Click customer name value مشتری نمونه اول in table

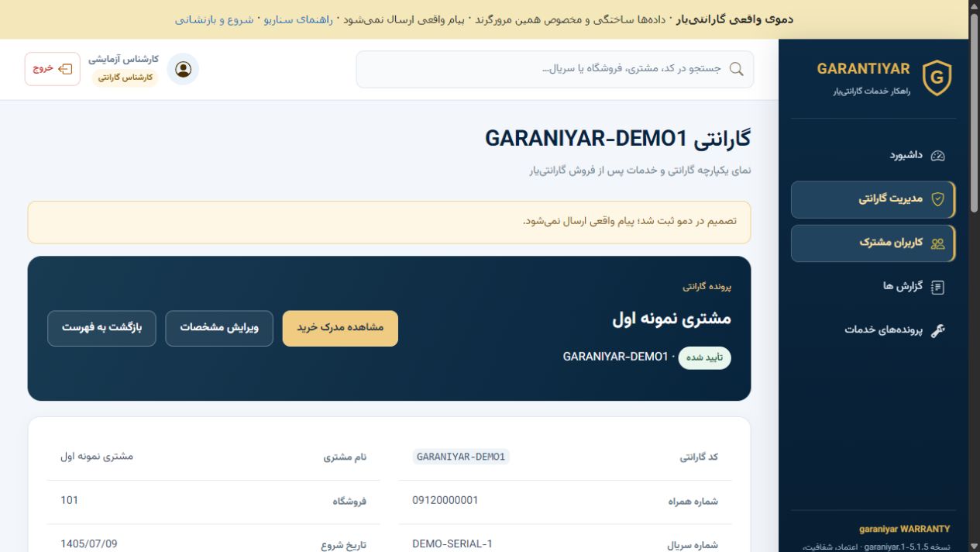coord(97,457)
